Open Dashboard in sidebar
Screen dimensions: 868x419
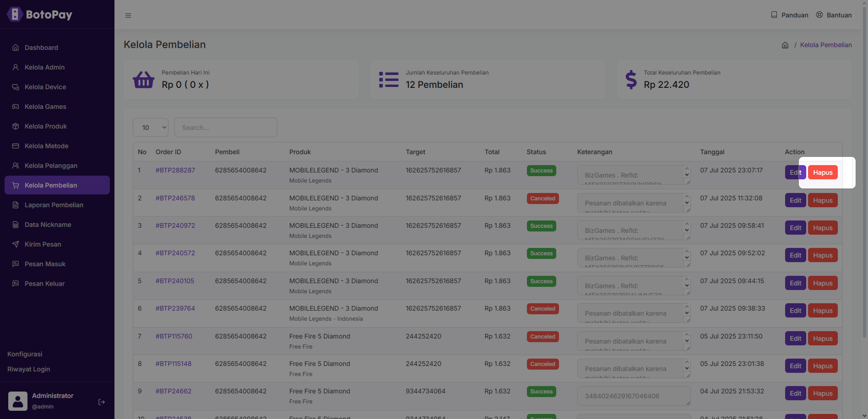[x=57, y=48]
